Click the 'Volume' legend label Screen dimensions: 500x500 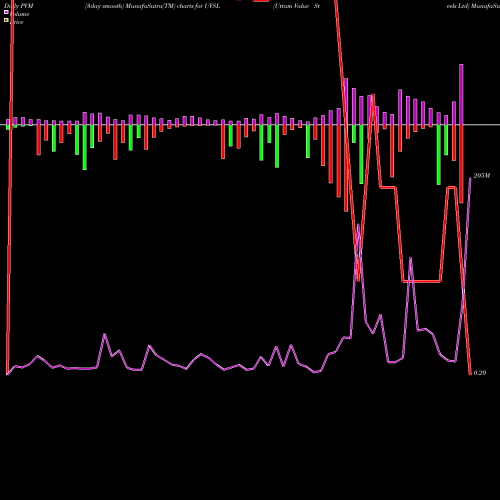click(x=20, y=14)
